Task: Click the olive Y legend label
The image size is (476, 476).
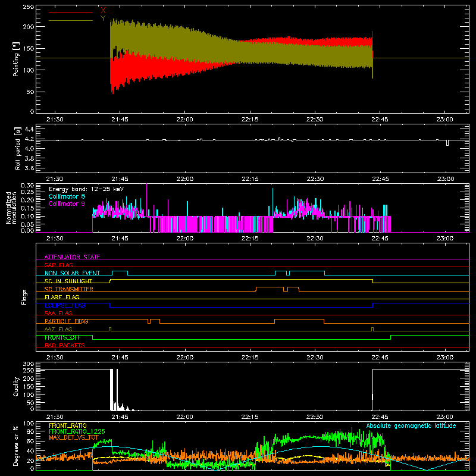Action: [103, 18]
